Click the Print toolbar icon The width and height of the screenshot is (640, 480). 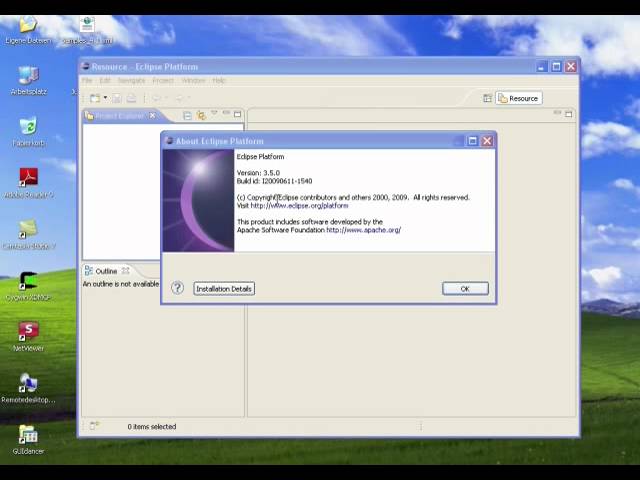[131, 98]
